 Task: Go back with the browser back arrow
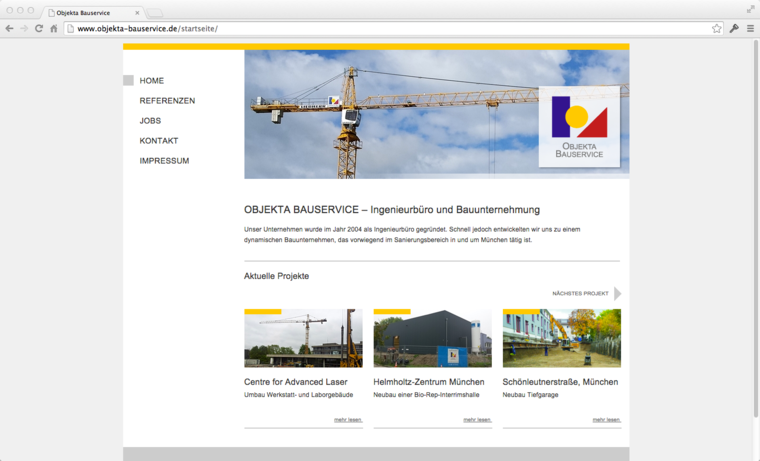pos(9,29)
